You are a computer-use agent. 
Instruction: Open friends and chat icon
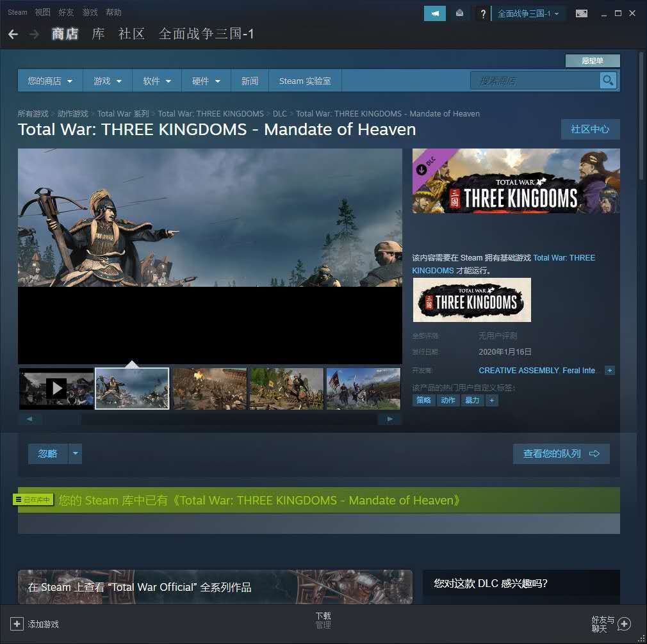click(x=624, y=624)
